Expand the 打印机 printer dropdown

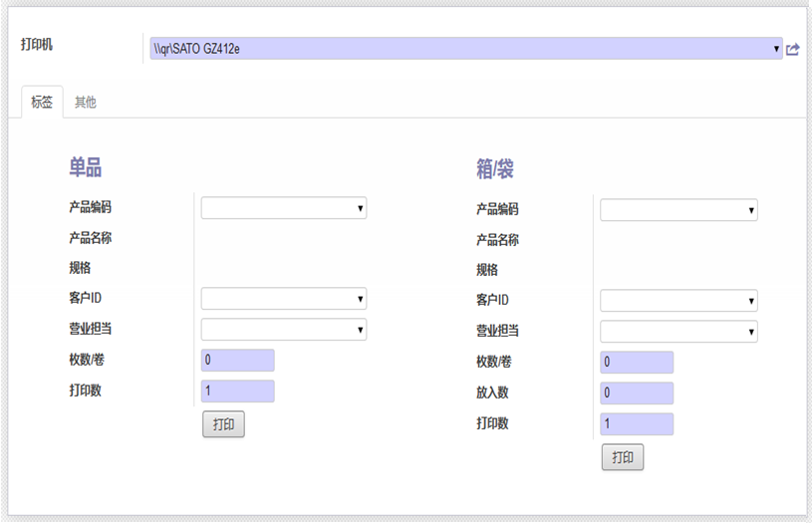[x=466, y=48]
